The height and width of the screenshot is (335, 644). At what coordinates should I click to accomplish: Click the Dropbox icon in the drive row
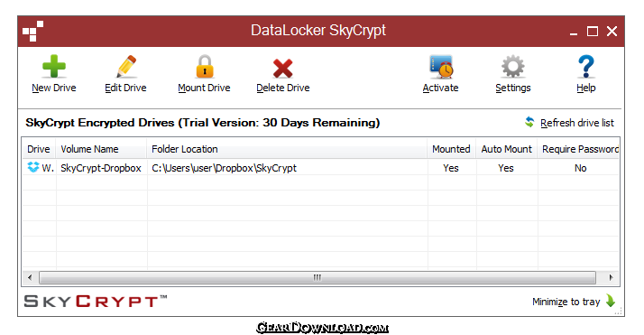tap(32, 167)
